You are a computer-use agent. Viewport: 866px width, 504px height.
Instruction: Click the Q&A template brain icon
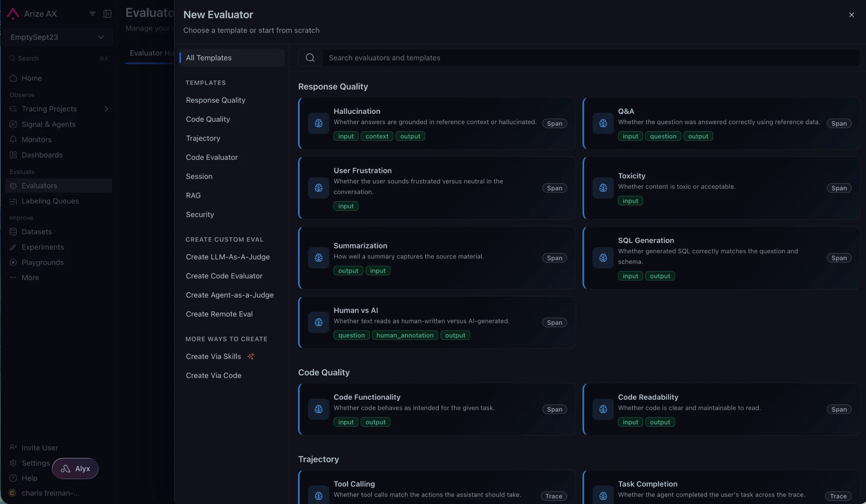[603, 123]
